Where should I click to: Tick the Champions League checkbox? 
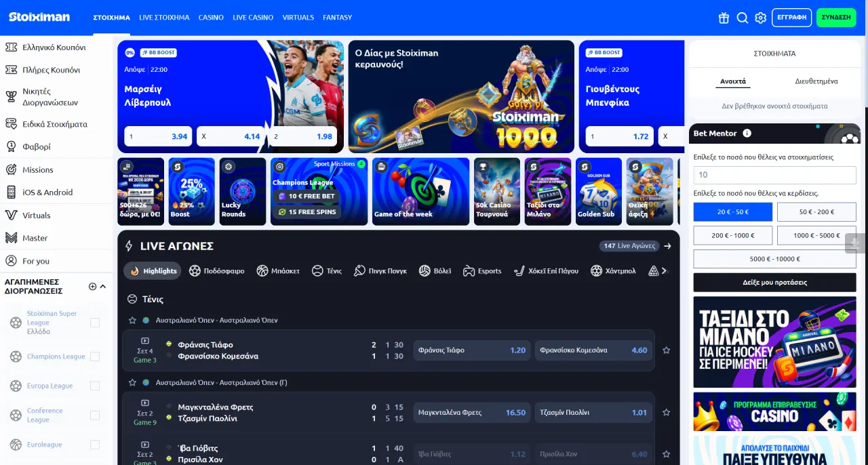point(95,357)
